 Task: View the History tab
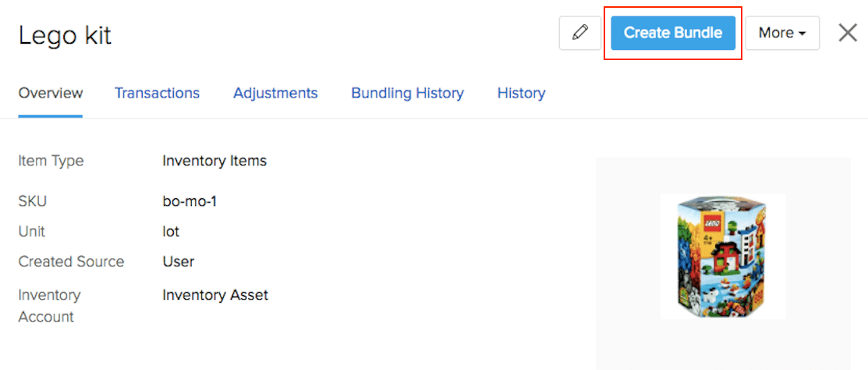[521, 93]
